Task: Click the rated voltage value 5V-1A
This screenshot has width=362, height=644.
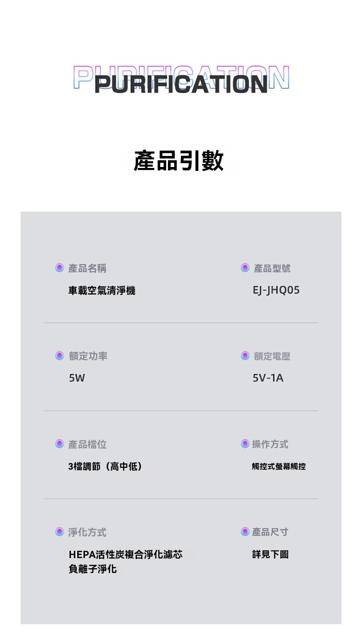Action: tap(268, 378)
